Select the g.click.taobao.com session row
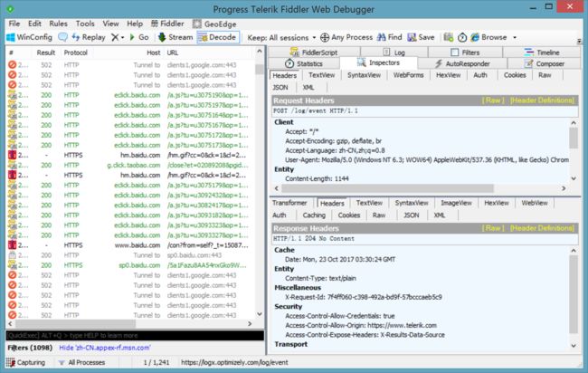The width and height of the screenshot is (588, 373). 128,165
